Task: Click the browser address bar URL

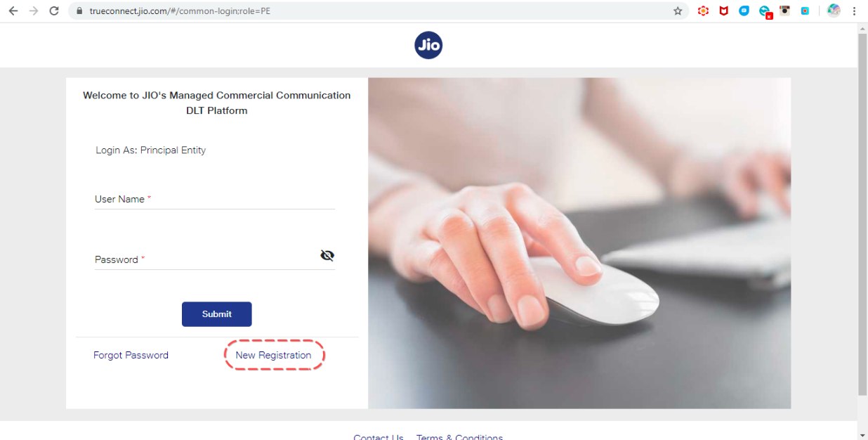Action: (x=180, y=11)
